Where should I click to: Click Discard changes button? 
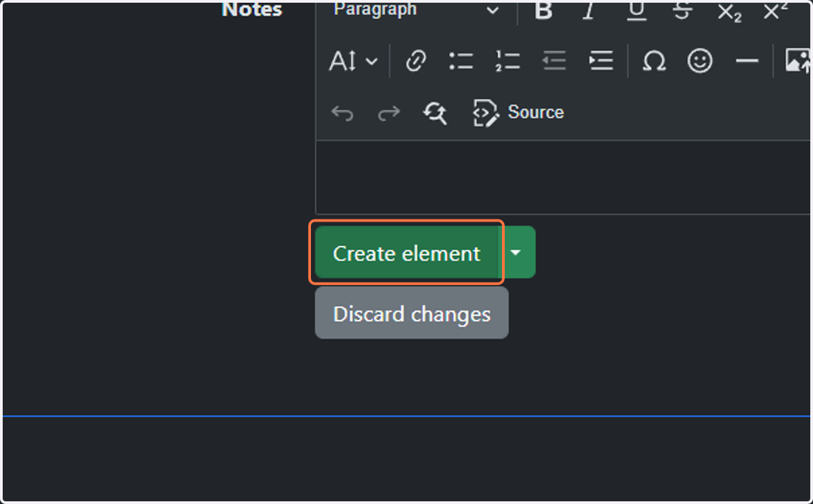(x=412, y=314)
